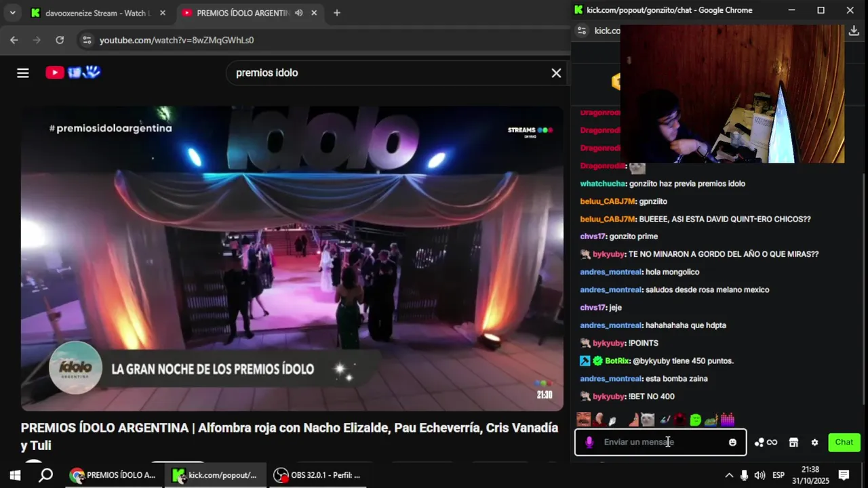Click the 'esta bomba zaina' message
The height and width of the screenshot is (488, 868).
tap(676, 379)
